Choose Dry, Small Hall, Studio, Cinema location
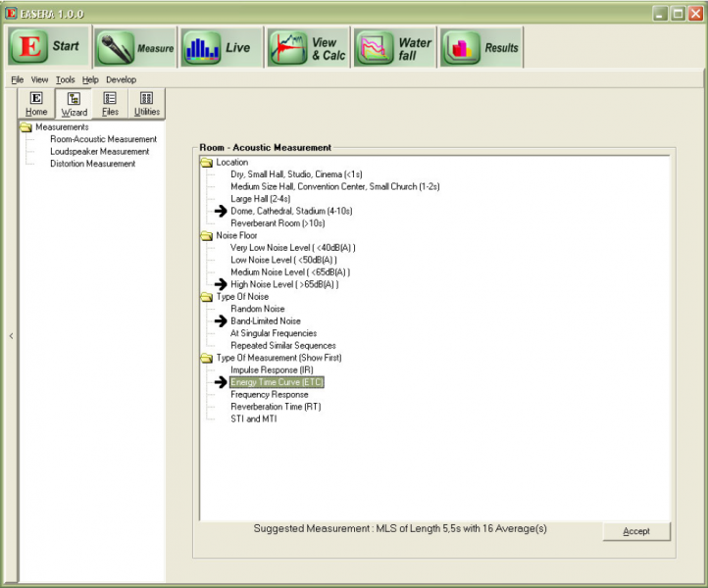This screenshot has width=708, height=588. tap(296, 174)
